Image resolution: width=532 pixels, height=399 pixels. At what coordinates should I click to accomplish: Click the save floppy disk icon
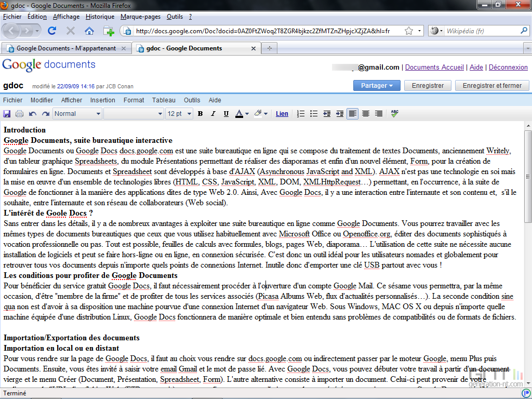click(x=7, y=114)
